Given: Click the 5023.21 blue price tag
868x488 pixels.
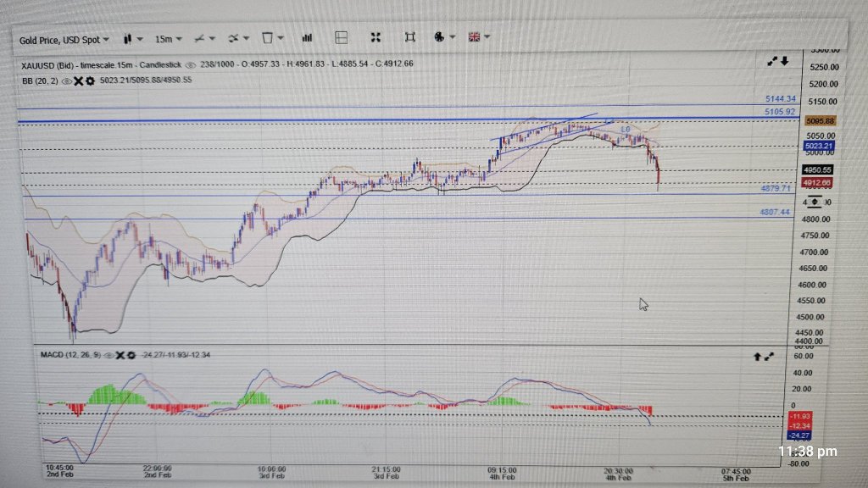Looking at the screenshot, I should [x=819, y=146].
